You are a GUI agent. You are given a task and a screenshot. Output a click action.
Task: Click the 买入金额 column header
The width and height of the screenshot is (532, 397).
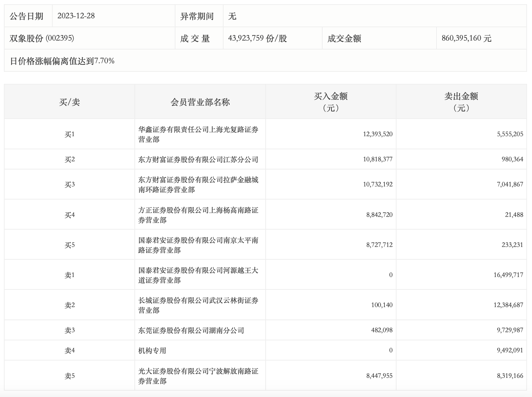coord(331,102)
